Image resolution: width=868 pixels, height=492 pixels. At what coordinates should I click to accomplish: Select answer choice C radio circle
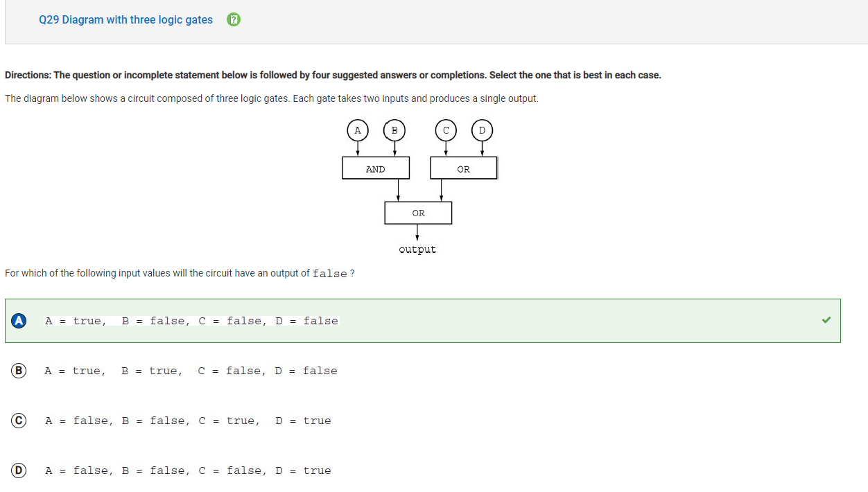click(19, 421)
